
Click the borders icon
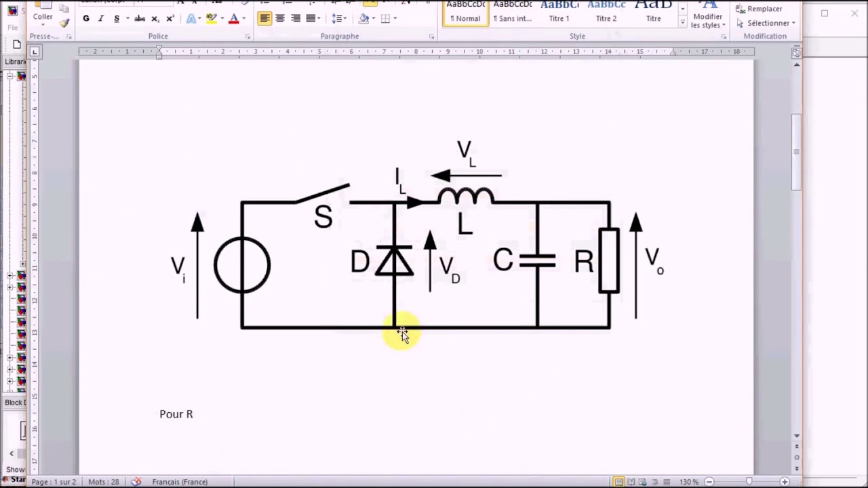coord(386,18)
